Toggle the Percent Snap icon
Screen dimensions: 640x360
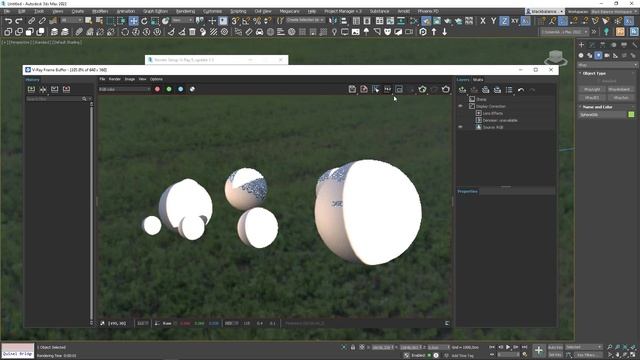click(x=257, y=20)
